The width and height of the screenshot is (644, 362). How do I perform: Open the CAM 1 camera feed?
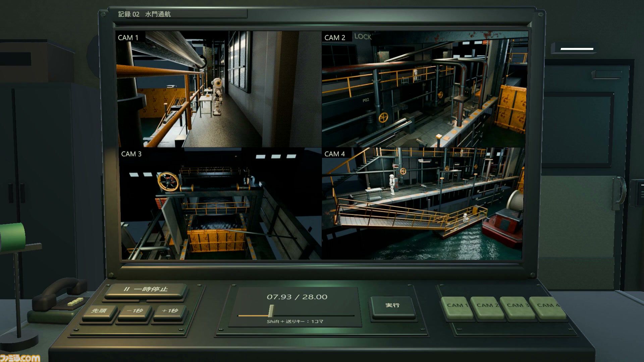219,89
